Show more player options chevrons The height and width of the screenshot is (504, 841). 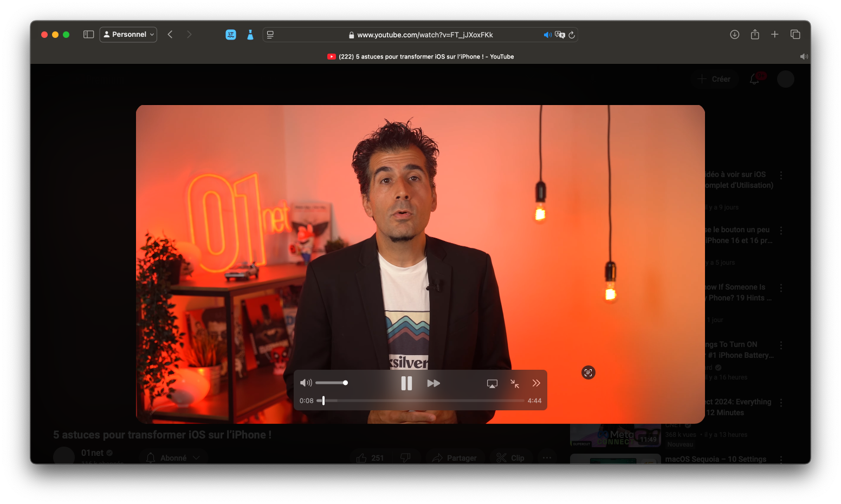[536, 383]
